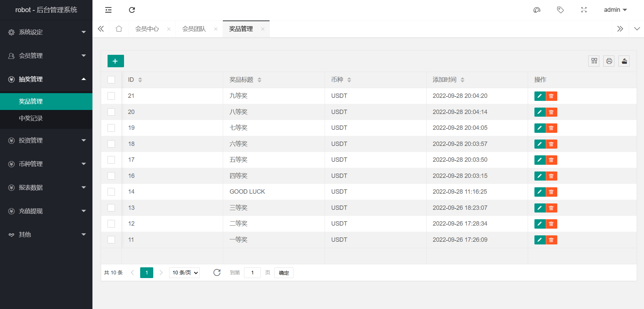Viewport: 644px width, 309px height.
Task: Click the page number jump input field
Action: [252, 273]
